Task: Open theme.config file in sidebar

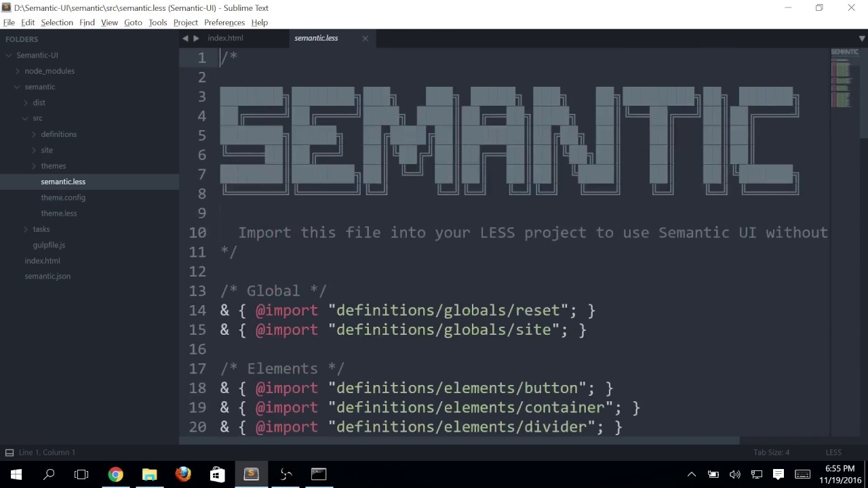Action: [x=63, y=197]
